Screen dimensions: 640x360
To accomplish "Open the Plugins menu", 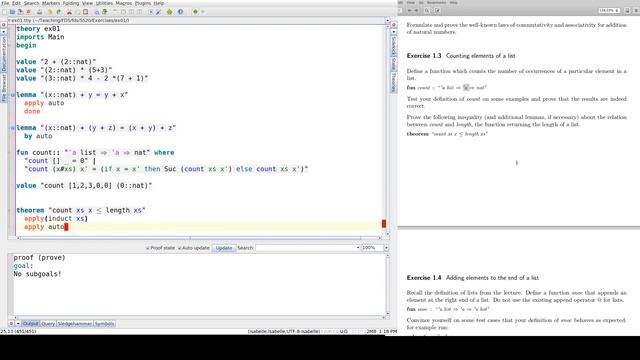I will 143,3.
